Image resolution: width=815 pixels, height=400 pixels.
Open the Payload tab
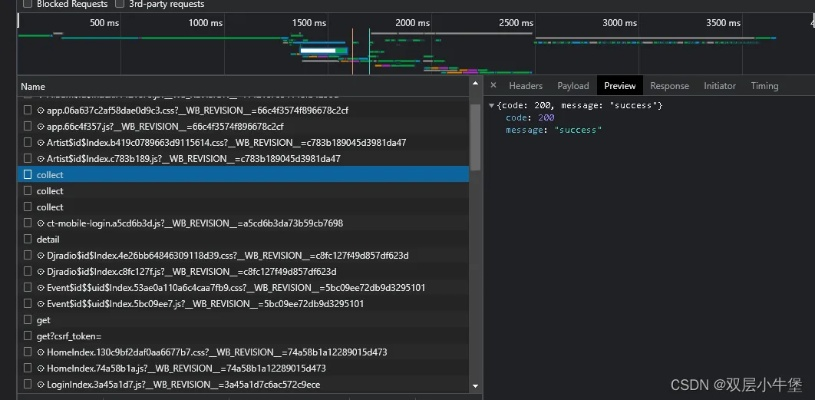pyautogui.click(x=573, y=86)
